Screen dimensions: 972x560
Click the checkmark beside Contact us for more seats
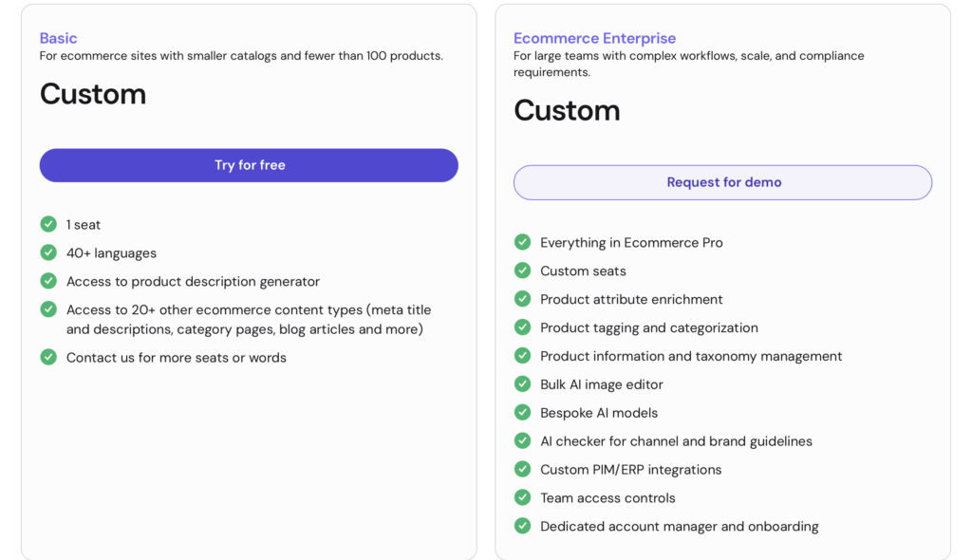tap(48, 357)
